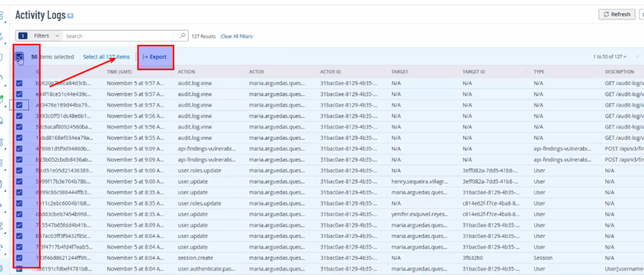Click the Export button
The height and width of the screenshot is (275, 644).
pyautogui.click(x=155, y=57)
